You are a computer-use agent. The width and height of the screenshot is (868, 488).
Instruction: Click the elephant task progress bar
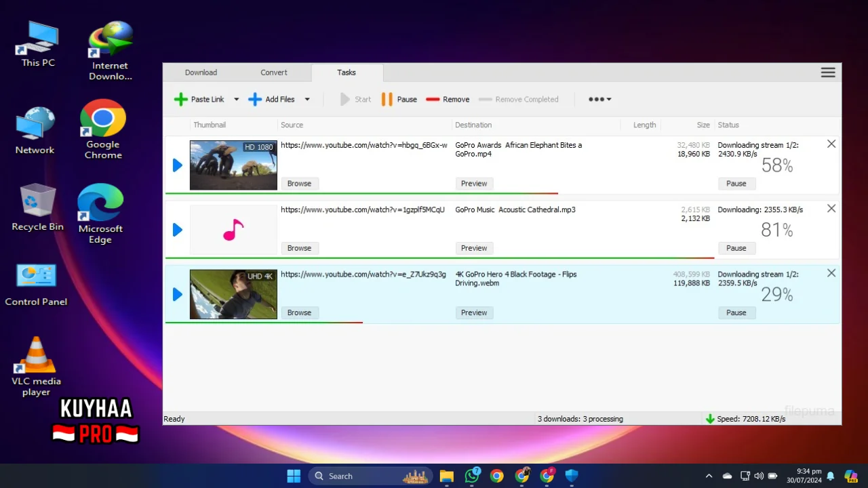coord(361,193)
